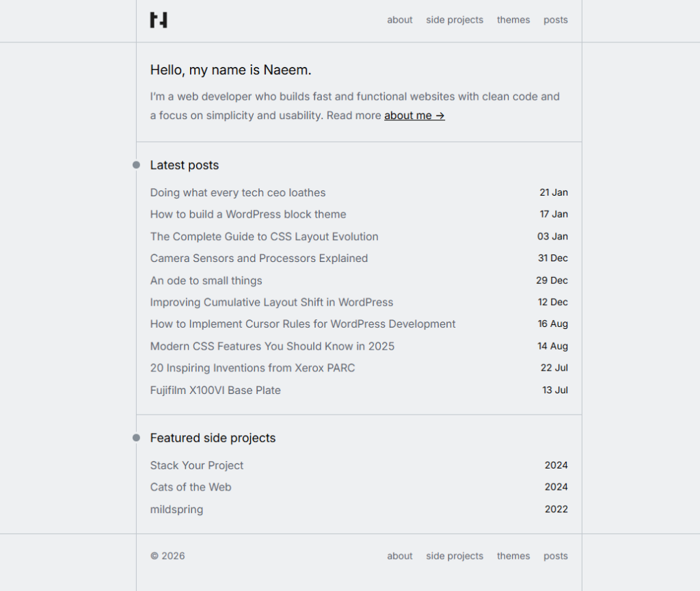
Task: Click the footer about link
Action: 400,556
